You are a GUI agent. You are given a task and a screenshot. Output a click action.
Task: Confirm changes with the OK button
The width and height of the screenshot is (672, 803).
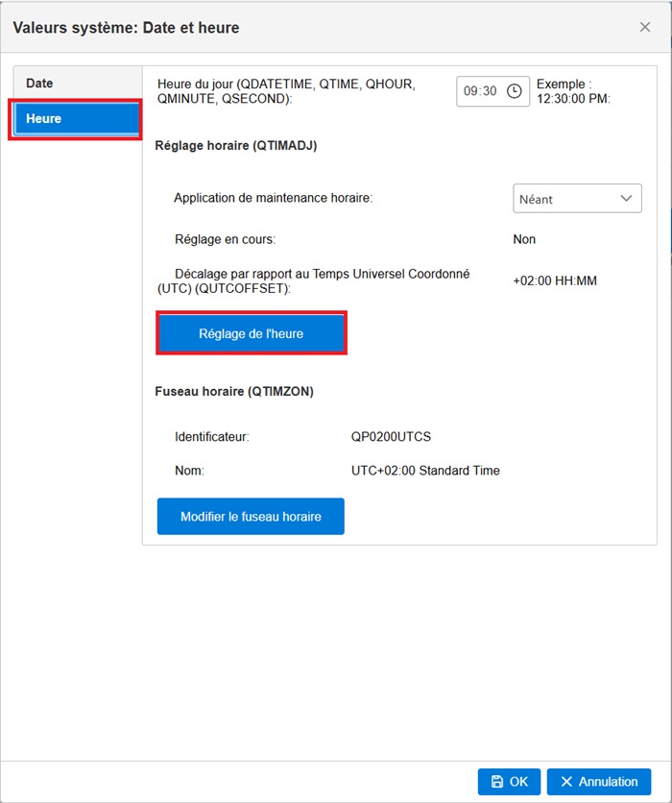point(509,782)
